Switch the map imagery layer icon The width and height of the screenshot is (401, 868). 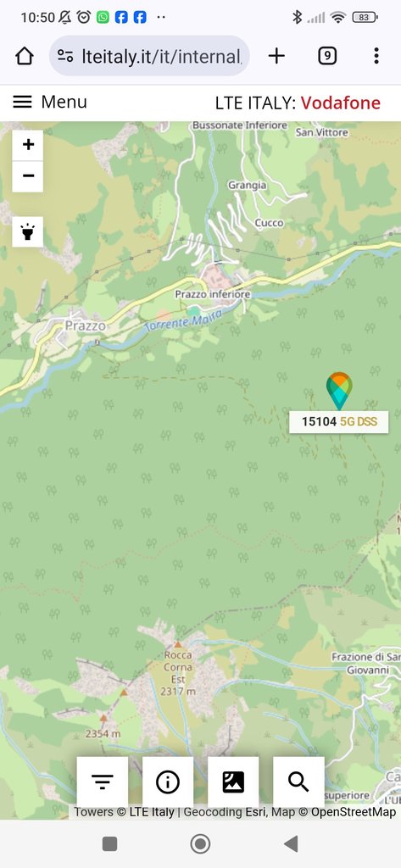pyautogui.click(x=233, y=782)
